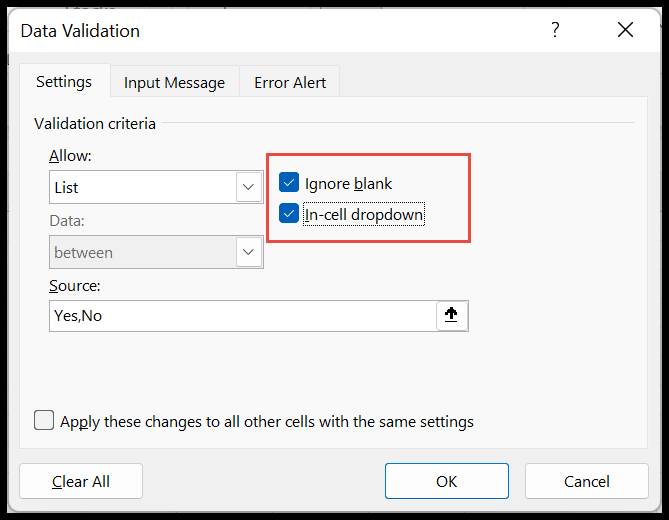The height and width of the screenshot is (520, 669).
Task: Enable Apply these changes to all other cells
Action: click(x=44, y=420)
